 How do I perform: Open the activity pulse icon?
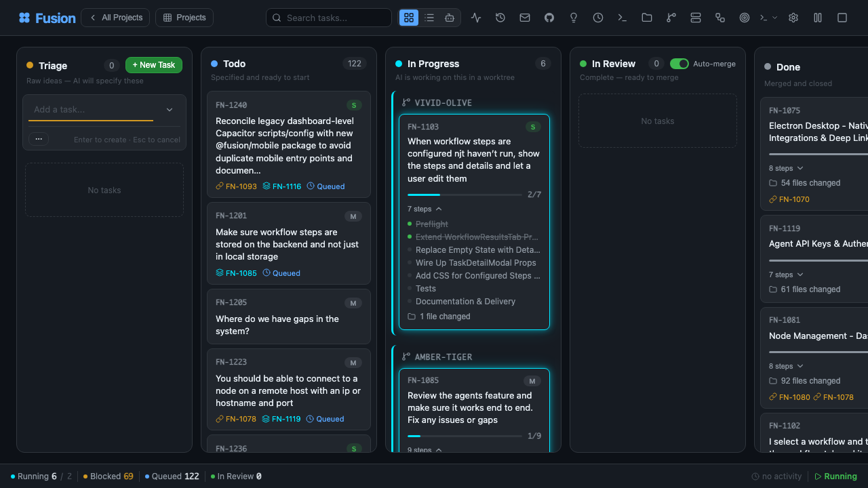coord(476,18)
